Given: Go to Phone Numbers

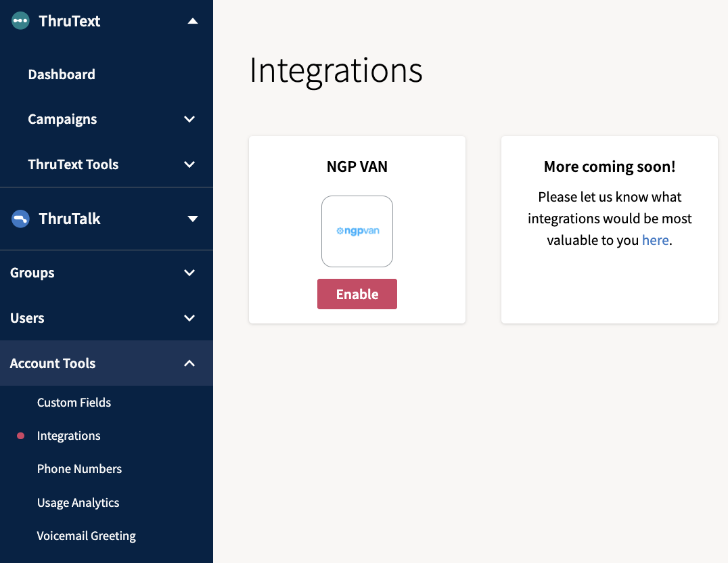Looking at the screenshot, I should [79, 469].
